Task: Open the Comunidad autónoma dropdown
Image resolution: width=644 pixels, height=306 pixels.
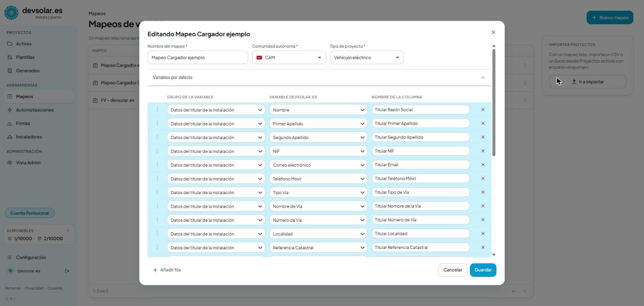Action: [x=289, y=58]
